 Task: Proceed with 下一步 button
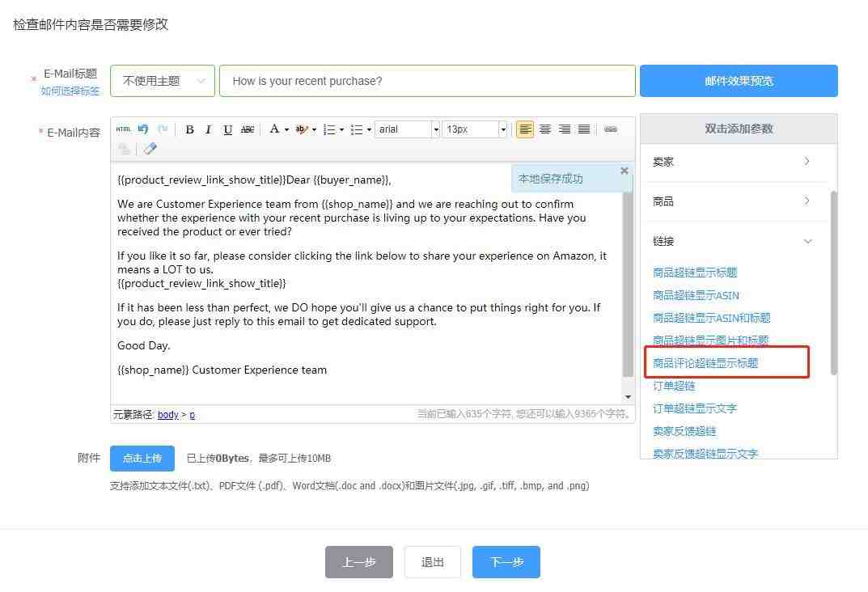point(506,562)
